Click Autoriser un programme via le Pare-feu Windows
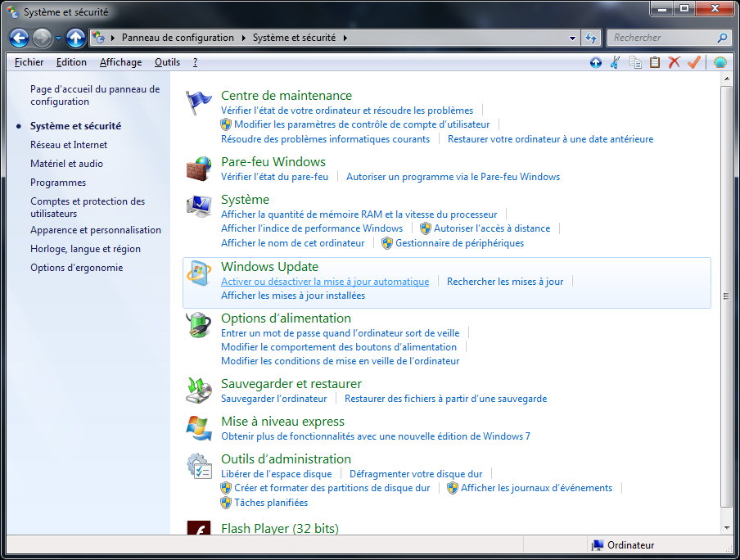Screen dimensions: 740x560 (x=453, y=177)
